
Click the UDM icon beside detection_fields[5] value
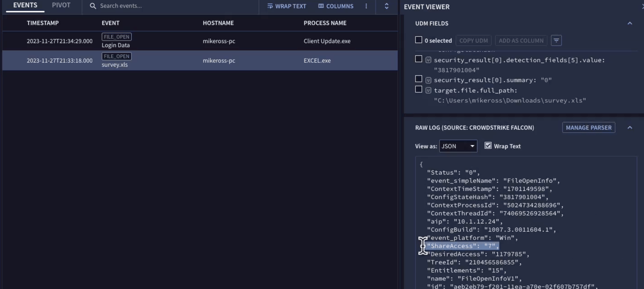pyautogui.click(x=428, y=60)
